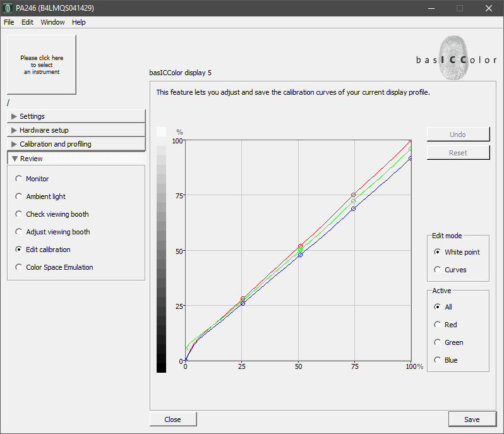Click the red curve point at 75%
Image resolution: width=504 pixels, height=434 pixels.
pyautogui.click(x=354, y=195)
